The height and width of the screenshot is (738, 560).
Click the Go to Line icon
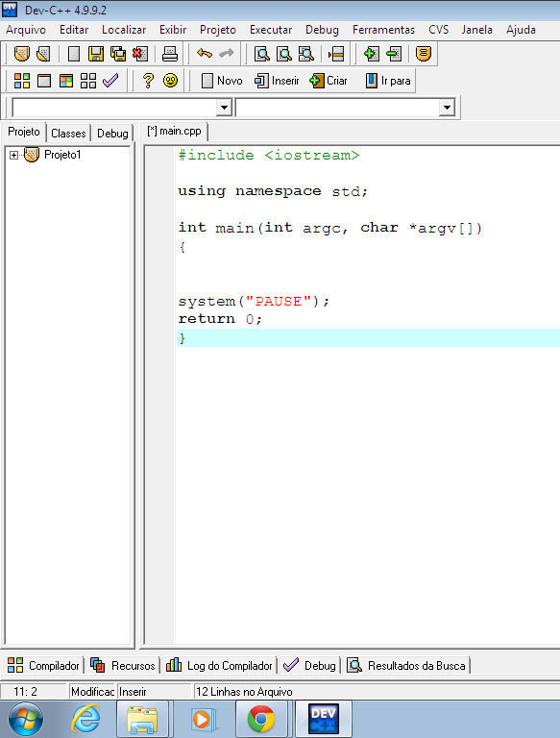coord(336,54)
